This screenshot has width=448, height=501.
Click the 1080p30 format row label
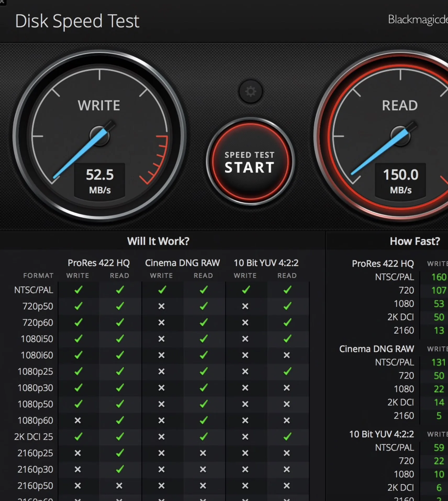click(x=35, y=388)
